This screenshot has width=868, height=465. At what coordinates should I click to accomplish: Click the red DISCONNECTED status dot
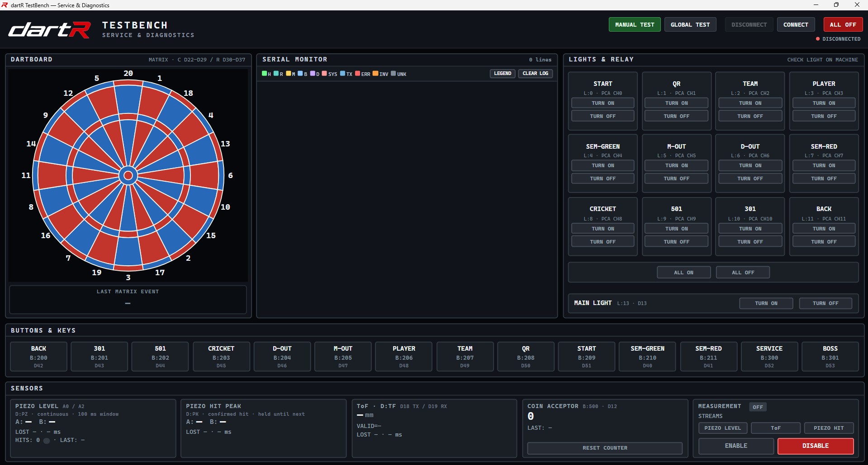click(818, 39)
